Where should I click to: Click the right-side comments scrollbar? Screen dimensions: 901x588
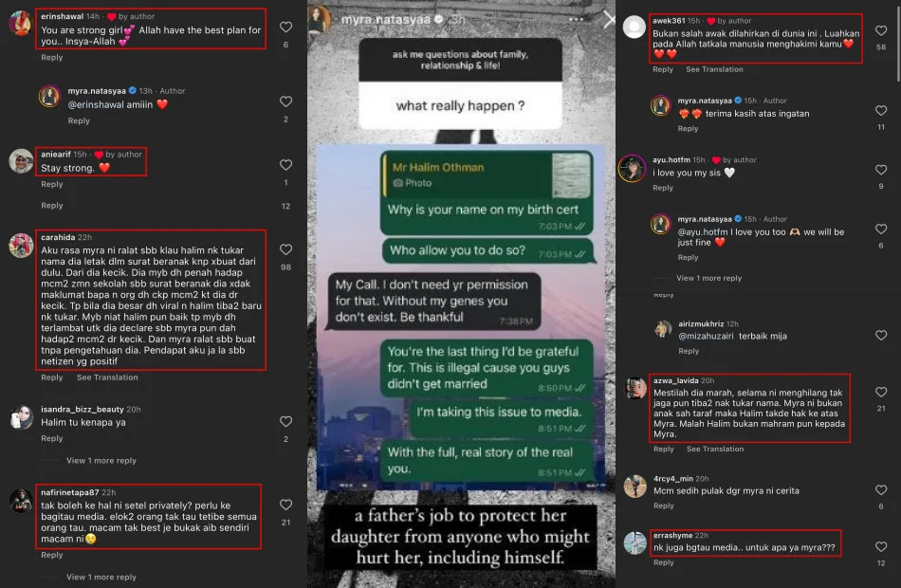[897, 40]
